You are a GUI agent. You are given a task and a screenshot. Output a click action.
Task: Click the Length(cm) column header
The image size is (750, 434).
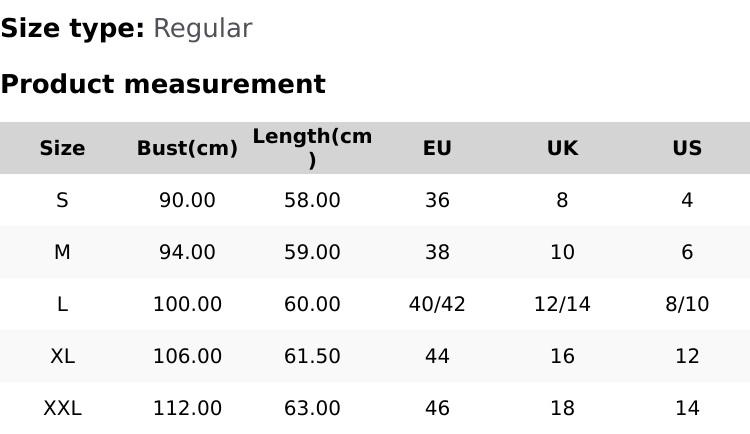click(312, 148)
